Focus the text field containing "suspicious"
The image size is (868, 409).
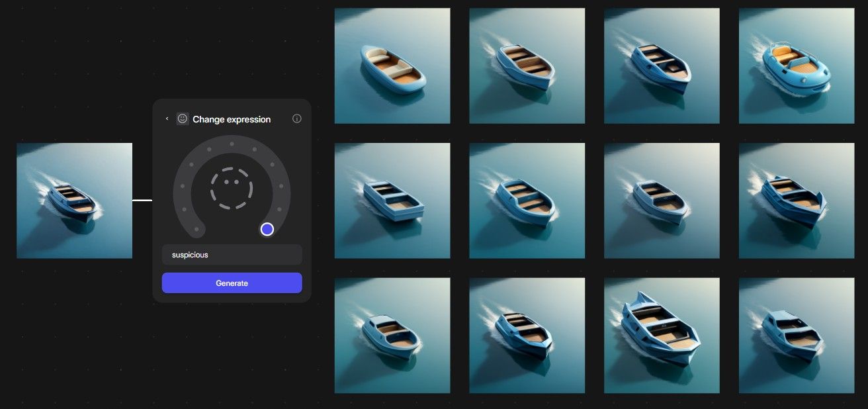[232, 255]
